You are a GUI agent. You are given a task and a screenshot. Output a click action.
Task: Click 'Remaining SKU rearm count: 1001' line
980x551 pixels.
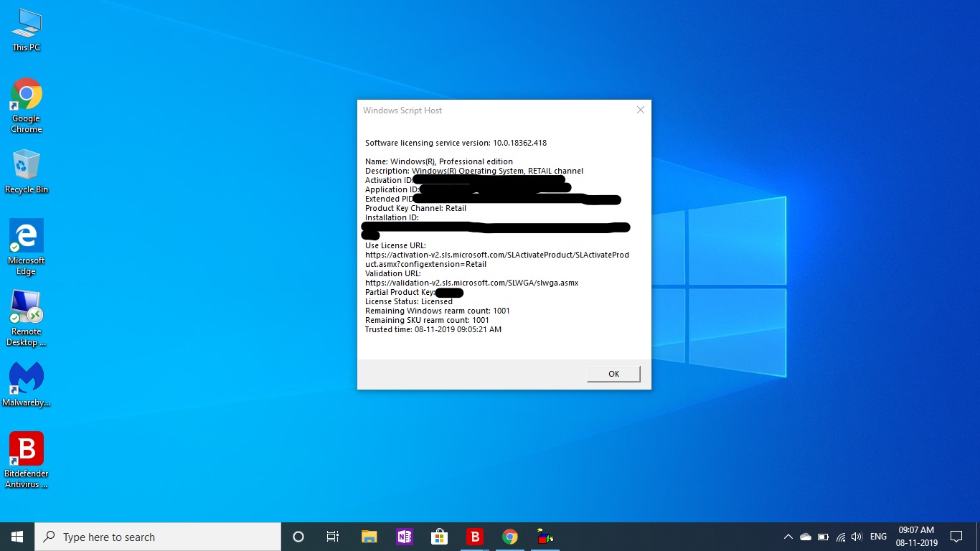point(427,320)
